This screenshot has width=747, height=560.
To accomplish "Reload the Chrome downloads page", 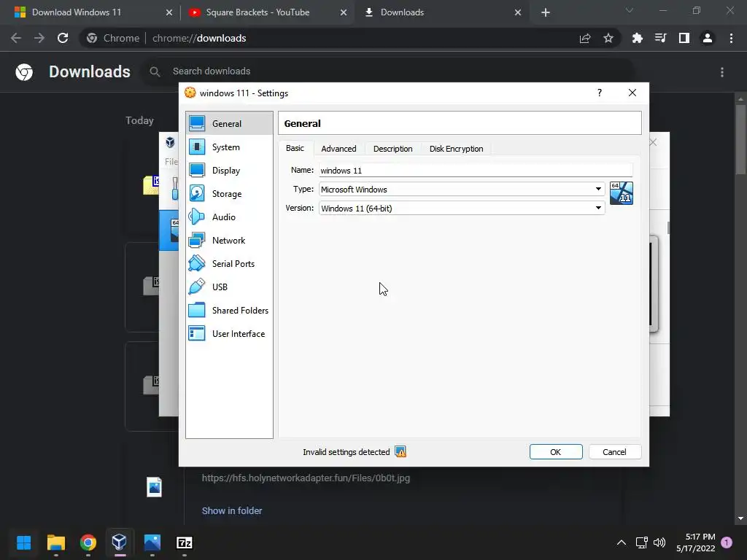I will tap(63, 38).
